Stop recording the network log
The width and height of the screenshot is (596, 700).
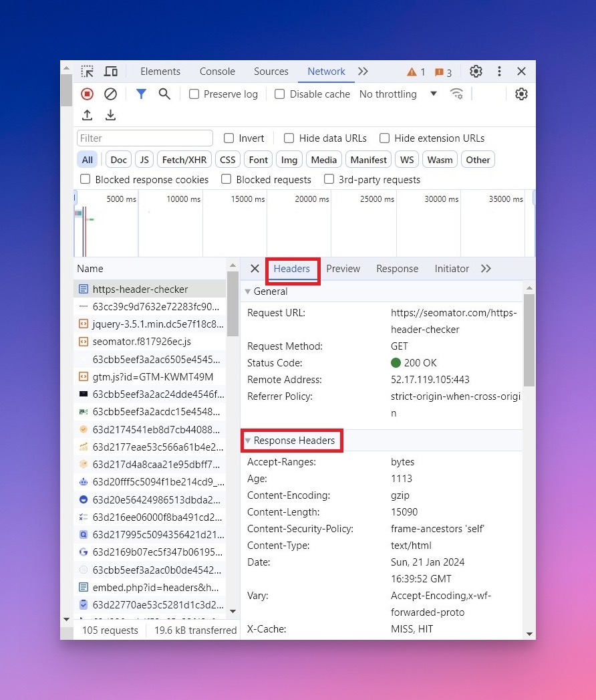pos(87,94)
